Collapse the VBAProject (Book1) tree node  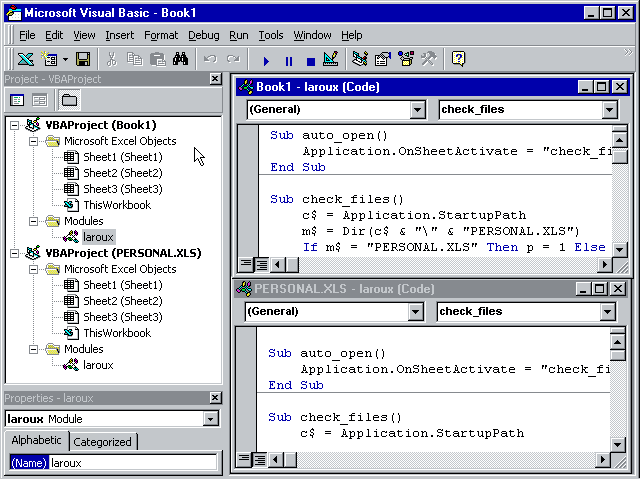point(14,125)
